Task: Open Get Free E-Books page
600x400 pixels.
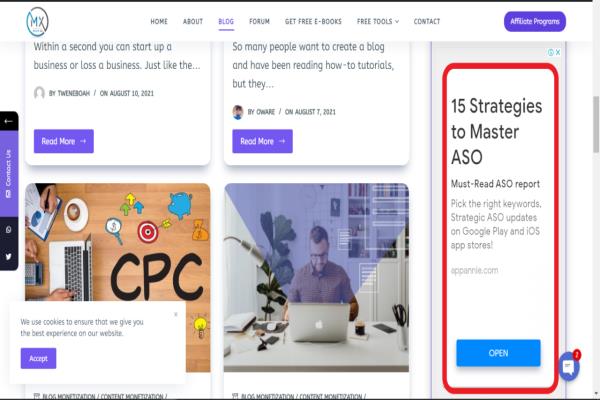Action: [x=313, y=21]
